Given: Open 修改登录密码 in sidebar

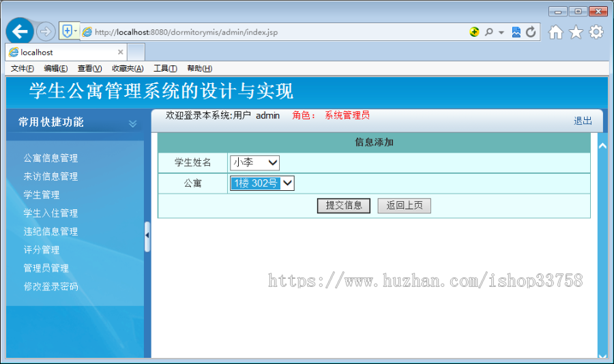Looking at the screenshot, I should click(50, 287).
